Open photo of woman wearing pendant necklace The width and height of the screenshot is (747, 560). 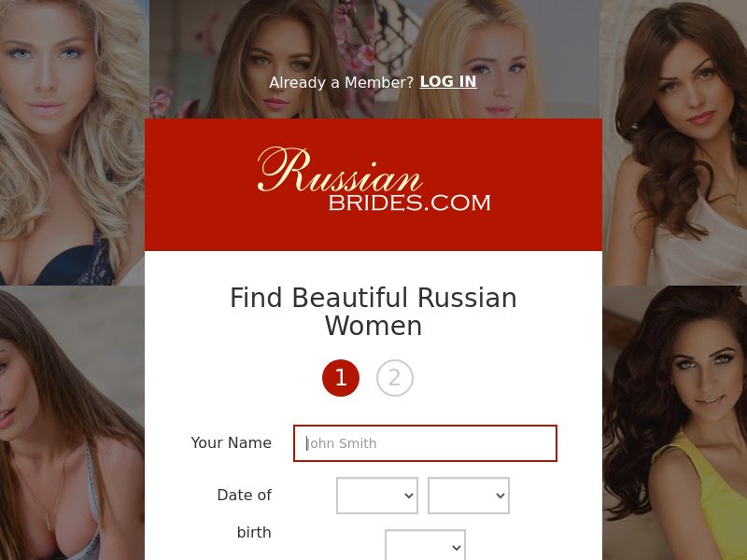[x=73, y=423]
